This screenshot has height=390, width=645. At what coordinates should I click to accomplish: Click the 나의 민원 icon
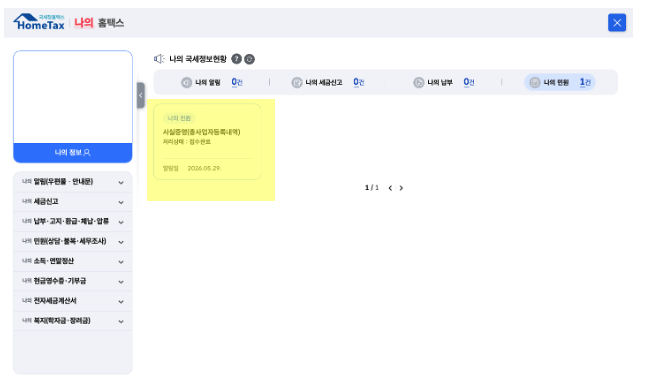535,83
